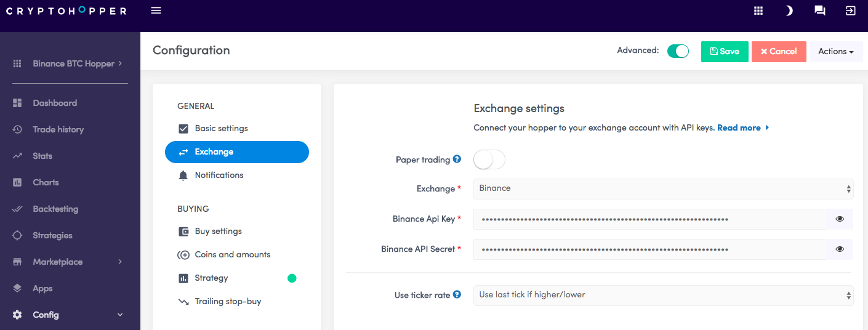The width and height of the screenshot is (868, 330).
Task: Click the Buy settings wallet icon
Action: [x=183, y=231]
